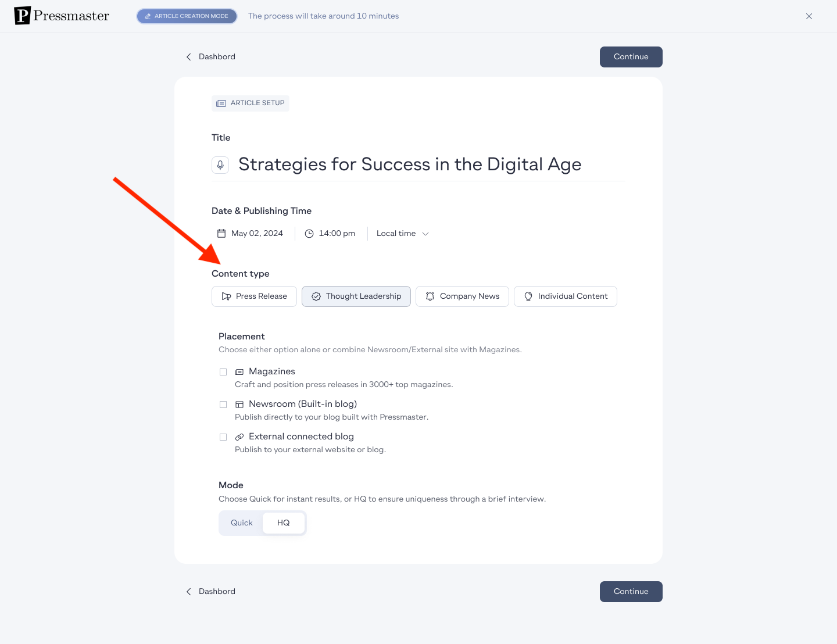The width and height of the screenshot is (837, 644).
Task: Check the Newsroom (Built-in blog) option
Action: [223, 405]
